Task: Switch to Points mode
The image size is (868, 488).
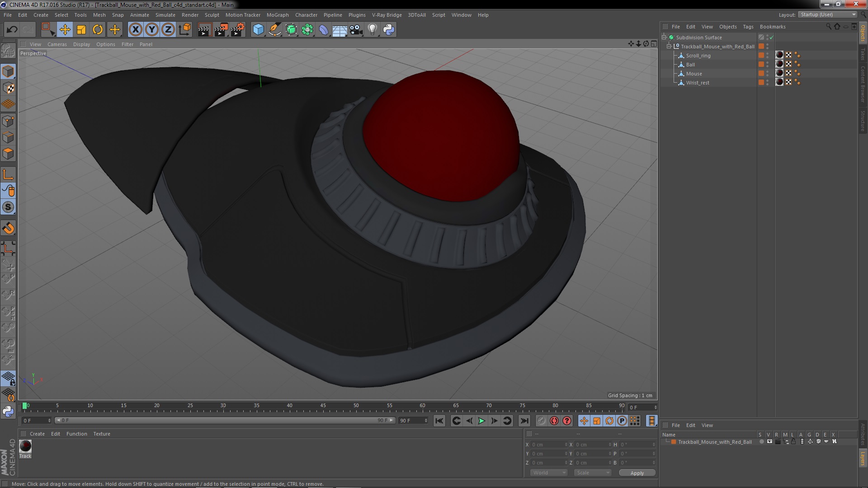Action: point(8,121)
